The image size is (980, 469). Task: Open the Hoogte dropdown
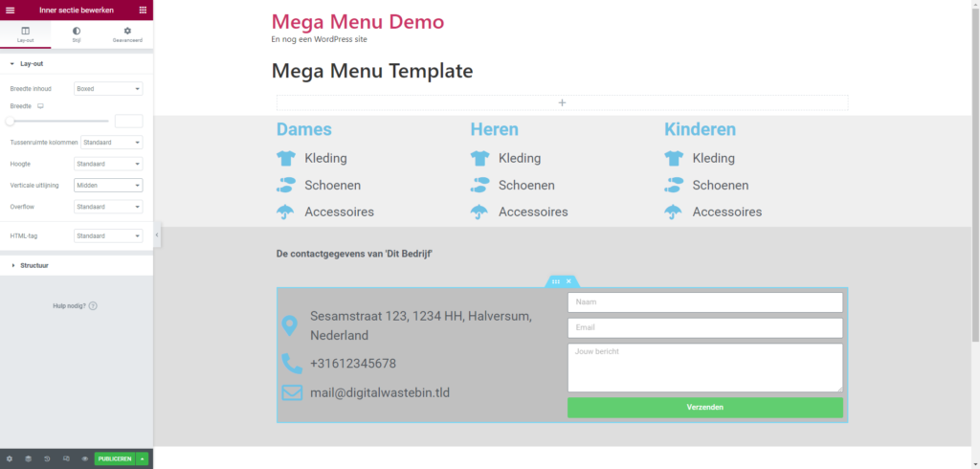[x=108, y=164]
